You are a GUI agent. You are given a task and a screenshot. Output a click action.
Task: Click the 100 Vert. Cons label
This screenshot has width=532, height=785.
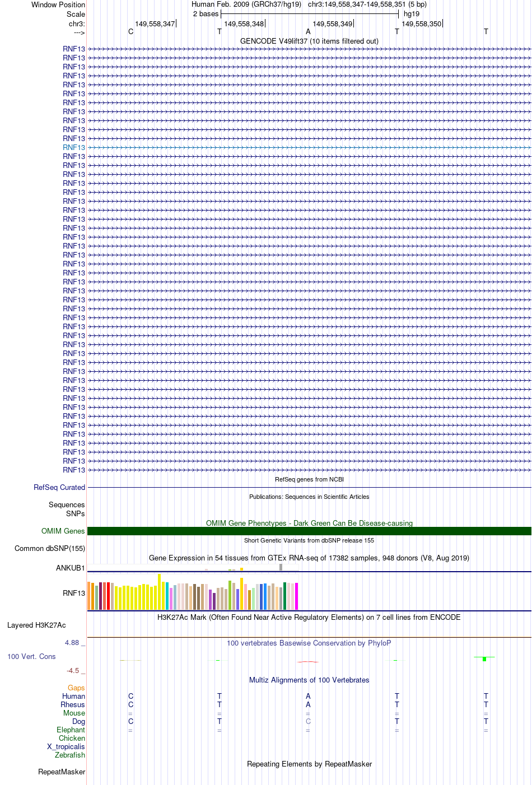(31, 656)
